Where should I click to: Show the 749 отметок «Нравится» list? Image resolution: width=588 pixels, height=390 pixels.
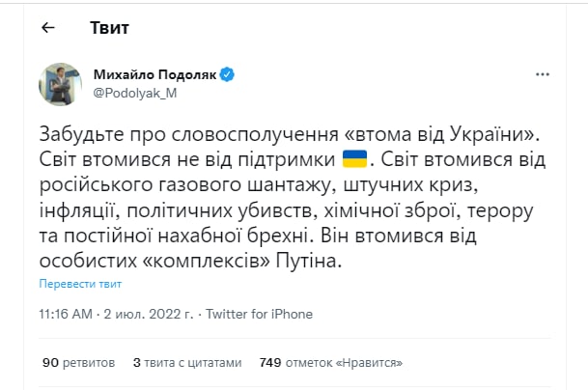[x=331, y=363]
